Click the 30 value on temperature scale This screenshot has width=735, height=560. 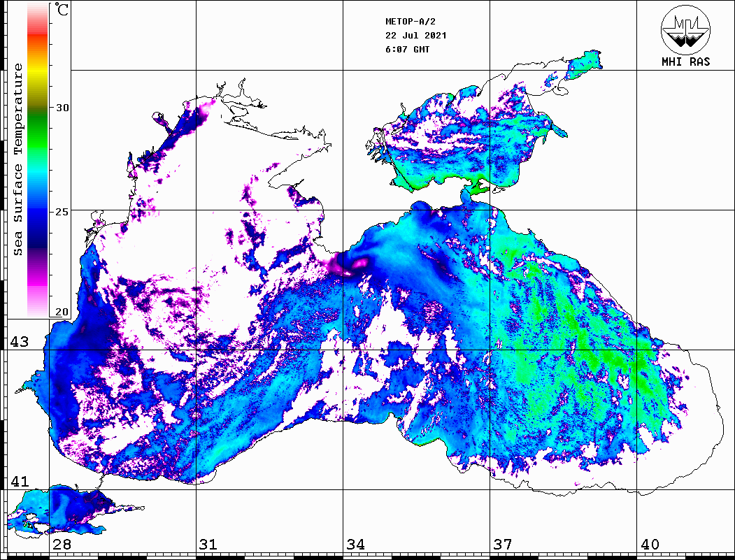[x=62, y=108]
